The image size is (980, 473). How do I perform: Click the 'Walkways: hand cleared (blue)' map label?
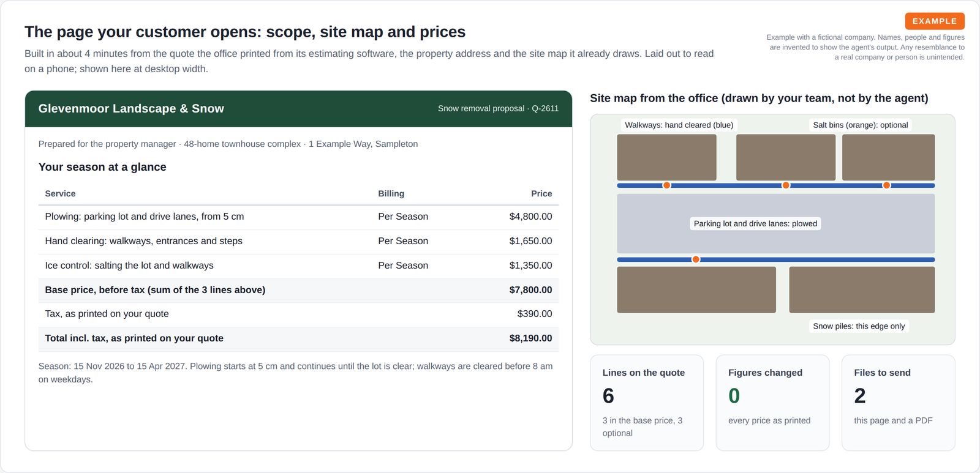pyautogui.click(x=679, y=125)
